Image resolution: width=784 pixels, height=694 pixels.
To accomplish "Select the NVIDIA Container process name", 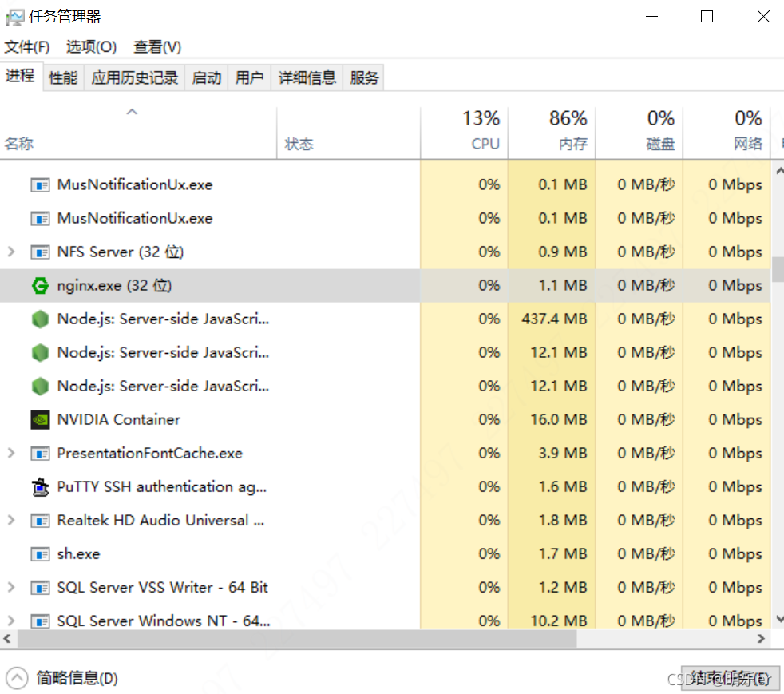I will point(118,419).
